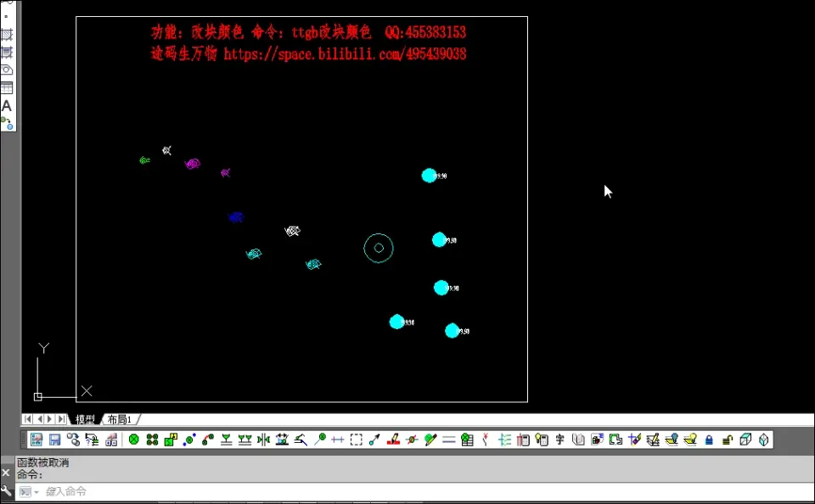Click the blue floppy disk save icon
Screen dimensions: 815x504
pos(54,440)
